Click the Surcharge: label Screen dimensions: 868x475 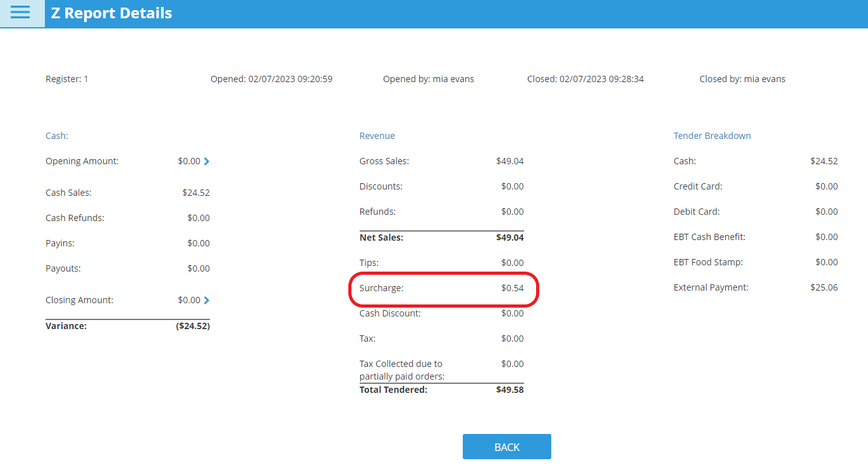pyautogui.click(x=381, y=288)
